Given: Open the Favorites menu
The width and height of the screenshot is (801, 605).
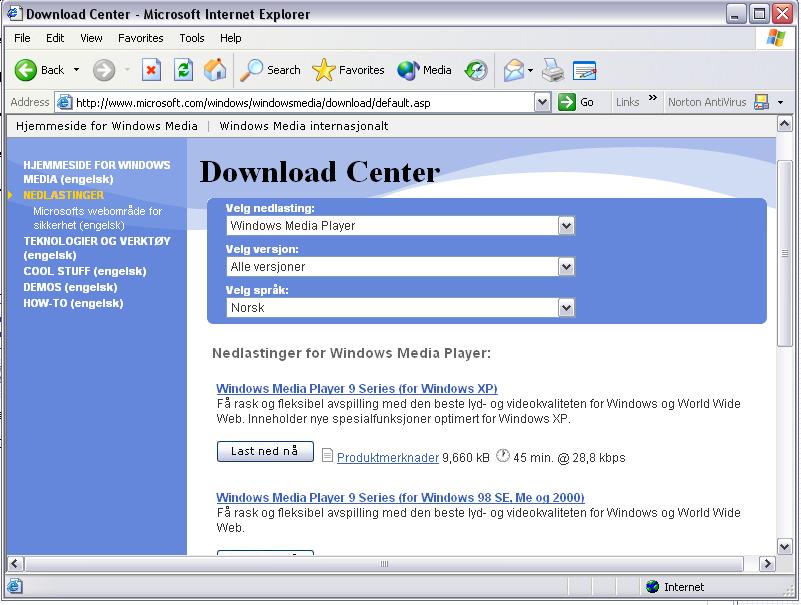Looking at the screenshot, I should tap(140, 38).
